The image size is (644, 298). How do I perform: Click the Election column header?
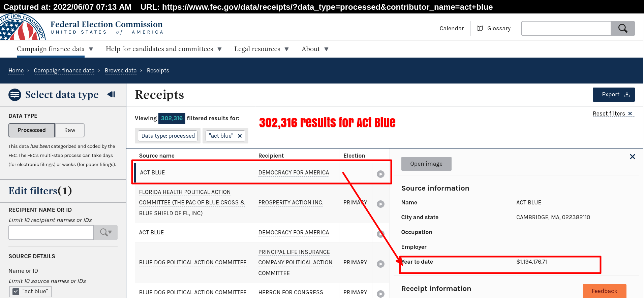click(x=354, y=156)
